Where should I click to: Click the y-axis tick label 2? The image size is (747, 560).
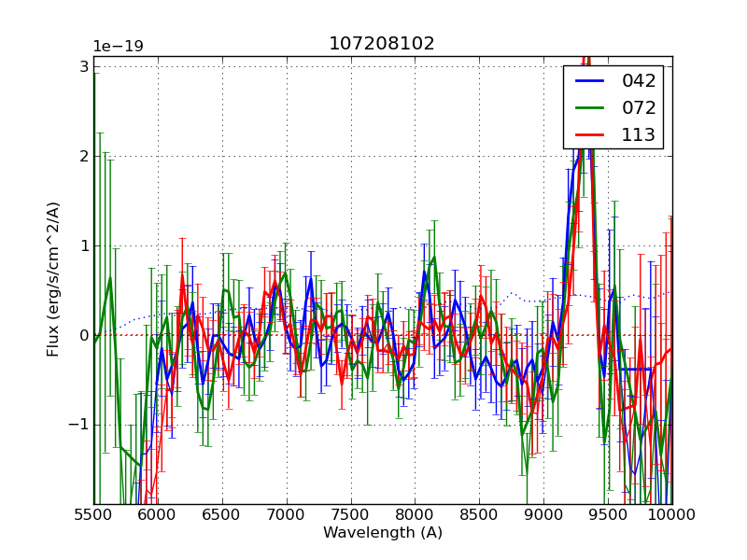click(84, 156)
